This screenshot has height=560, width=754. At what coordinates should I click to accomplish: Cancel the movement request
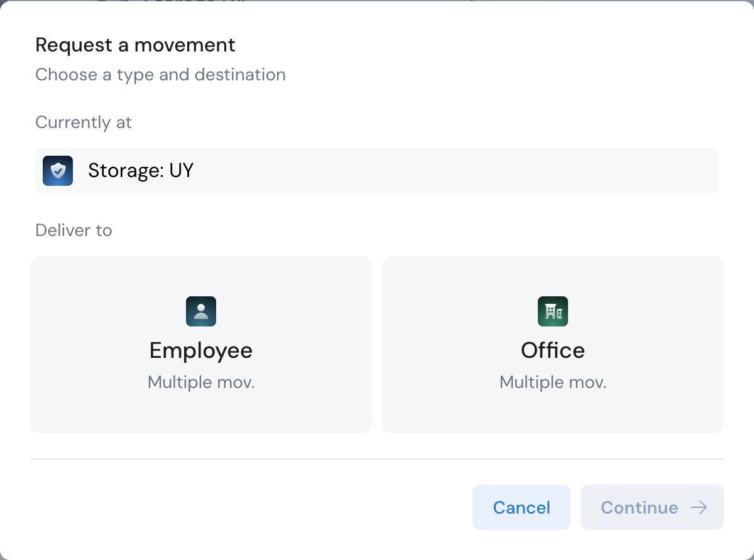coord(522,507)
